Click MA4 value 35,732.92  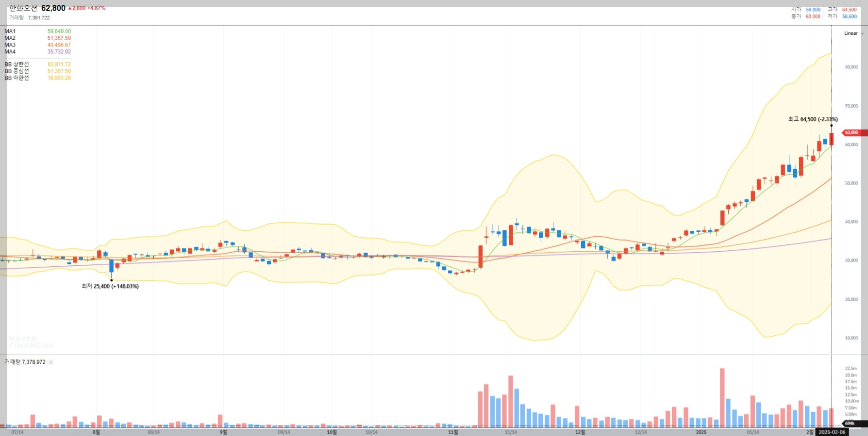[59, 52]
